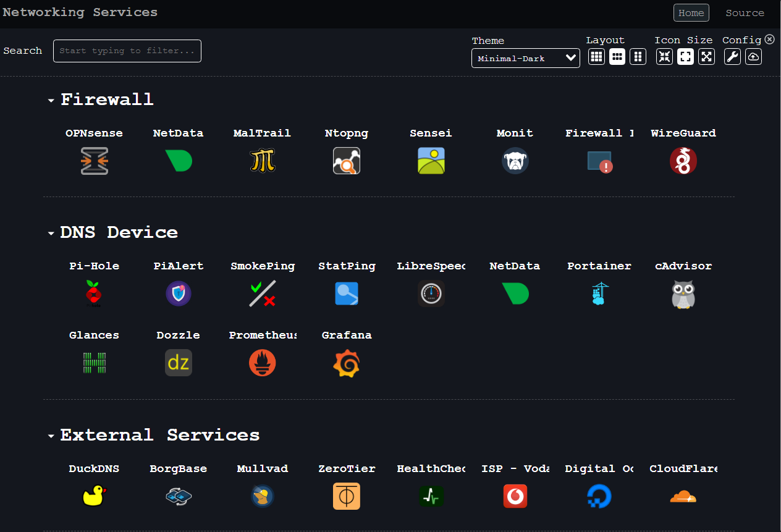This screenshot has width=781, height=532.
Task: Select the first Layout grid option
Action: tap(596, 57)
